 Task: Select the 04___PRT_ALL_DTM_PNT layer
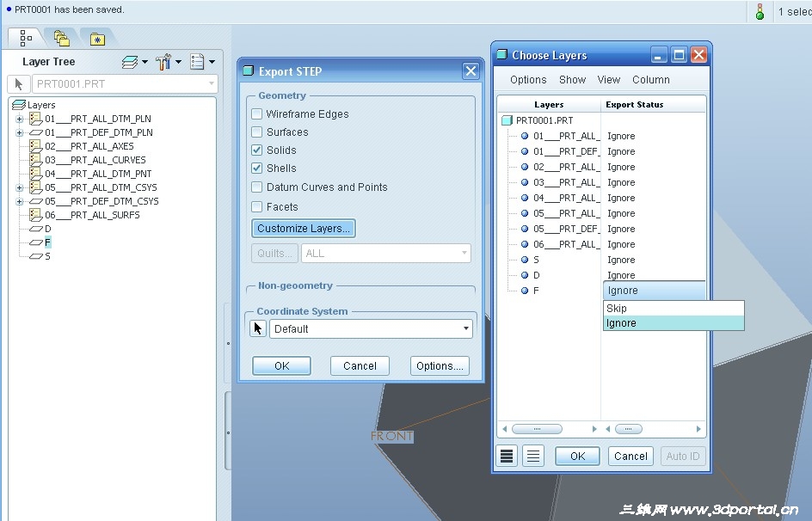[x=98, y=174]
